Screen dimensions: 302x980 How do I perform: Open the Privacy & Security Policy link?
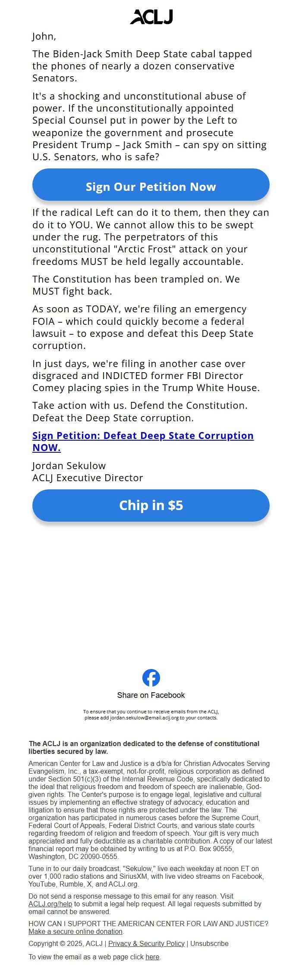click(x=146, y=943)
